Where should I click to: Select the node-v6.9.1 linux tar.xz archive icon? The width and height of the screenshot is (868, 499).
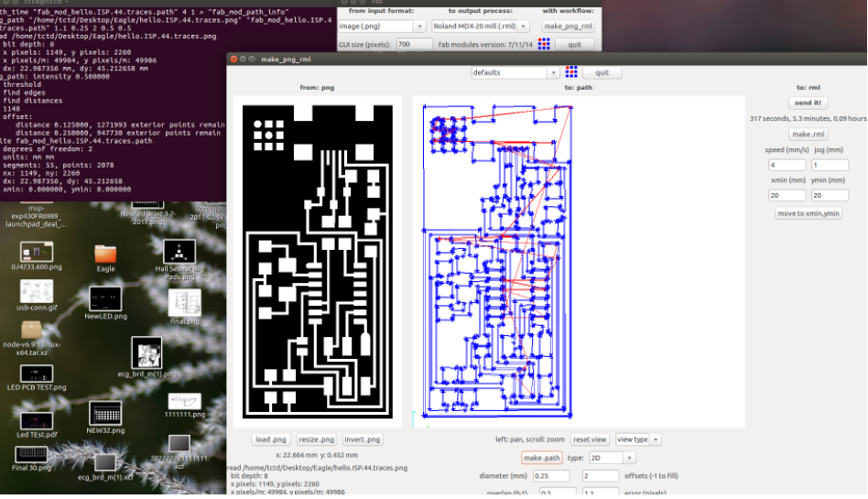pyautogui.click(x=31, y=339)
